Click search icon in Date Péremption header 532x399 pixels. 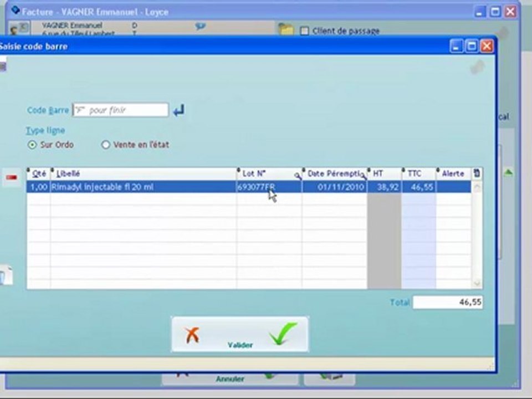tap(364, 176)
